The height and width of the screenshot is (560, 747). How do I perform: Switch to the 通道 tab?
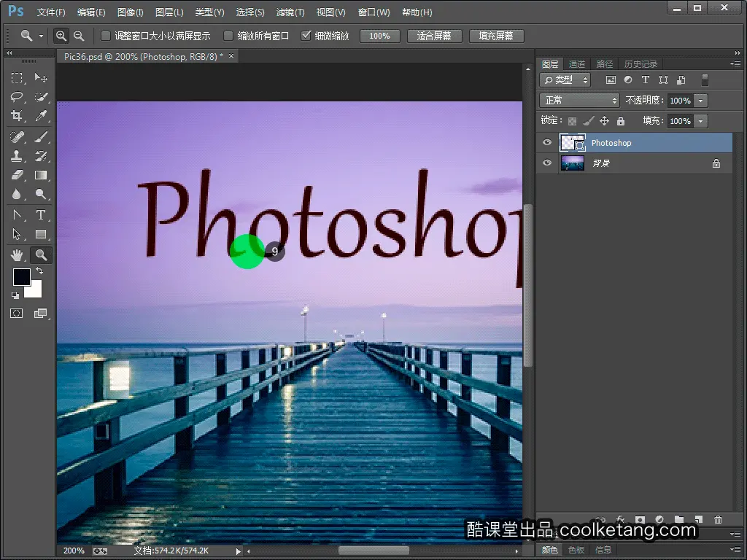(576, 64)
